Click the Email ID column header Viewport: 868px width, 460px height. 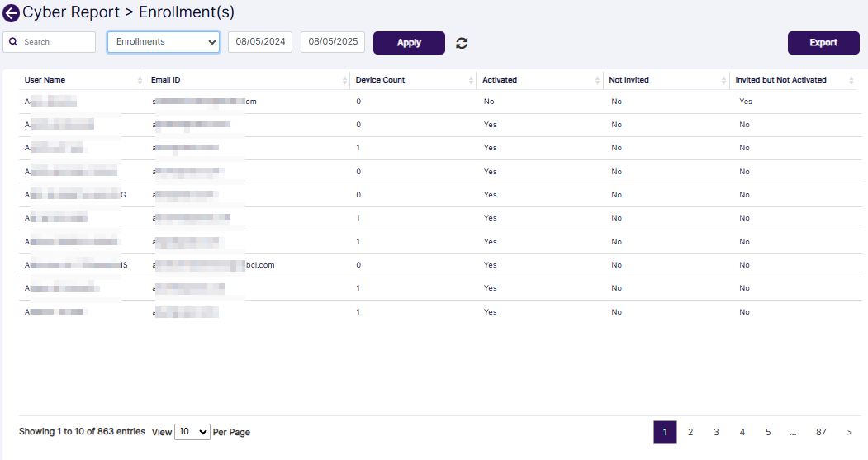(165, 80)
